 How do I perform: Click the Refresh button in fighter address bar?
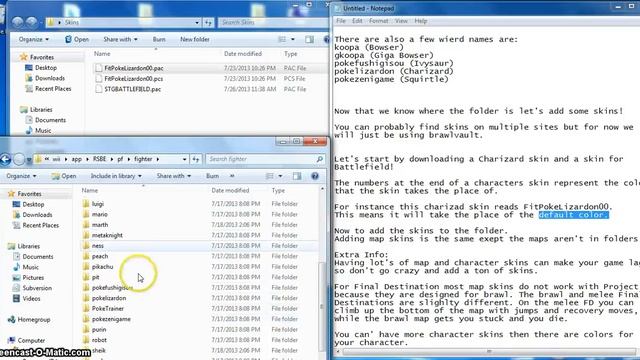196,159
